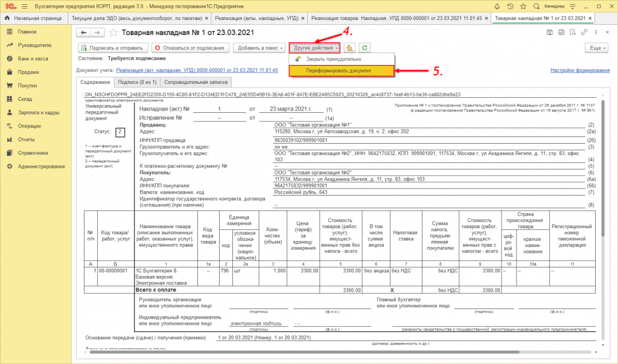Image resolution: width=618 pixels, height=364 pixels.
Task: Open document preview icon
Action: [573, 33]
